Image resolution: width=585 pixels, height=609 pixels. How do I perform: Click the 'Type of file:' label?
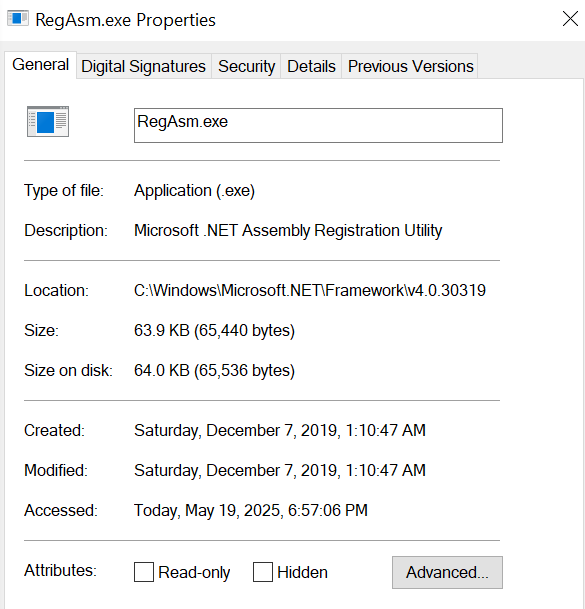pos(64,191)
